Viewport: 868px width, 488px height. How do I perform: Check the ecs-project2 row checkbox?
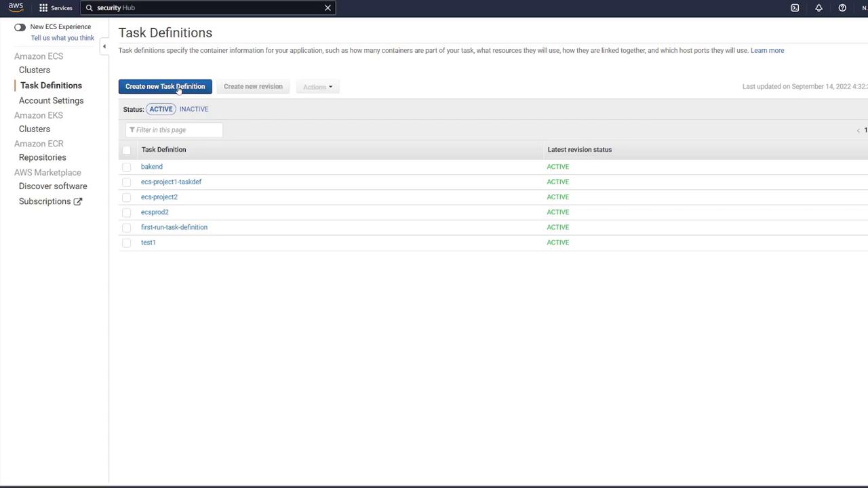click(127, 197)
